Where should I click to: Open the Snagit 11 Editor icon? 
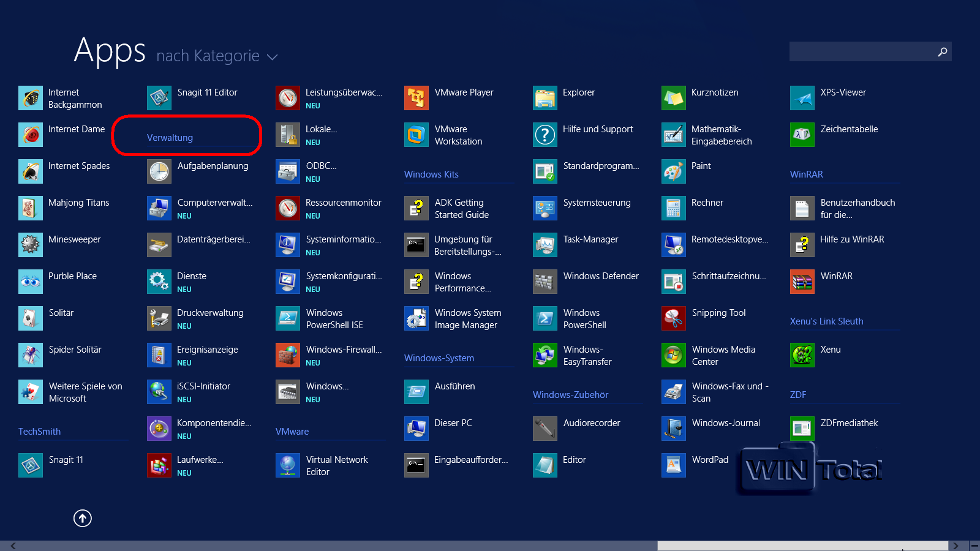point(159,98)
